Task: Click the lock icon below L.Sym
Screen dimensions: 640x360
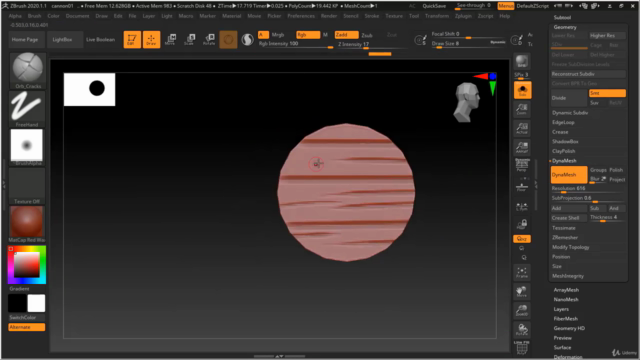Action: coord(522,224)
